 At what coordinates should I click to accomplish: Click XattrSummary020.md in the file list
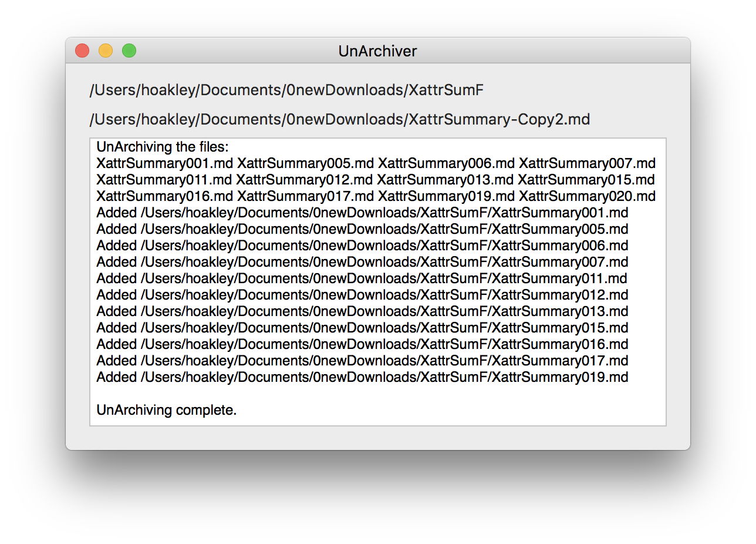pyautogui.click(x=587, y=196)
